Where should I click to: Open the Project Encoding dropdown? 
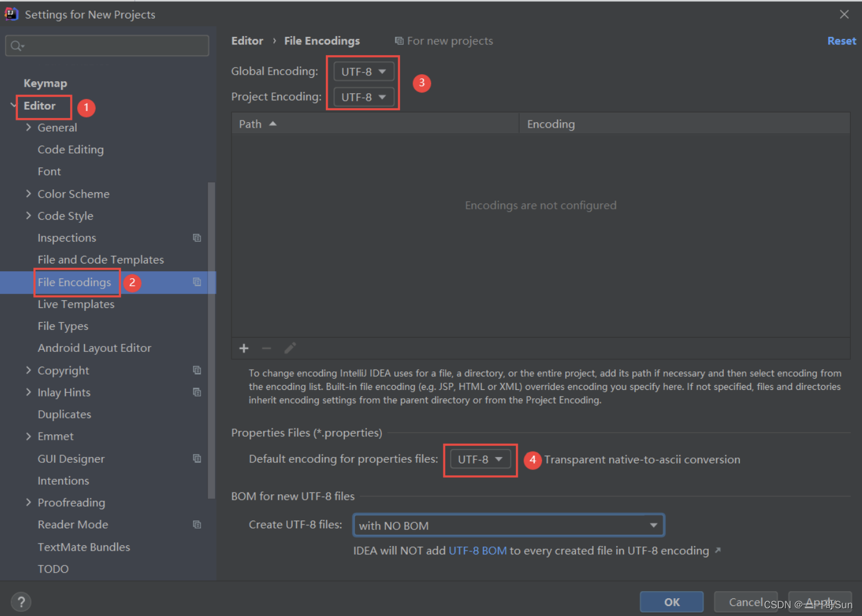click(364, 97)
